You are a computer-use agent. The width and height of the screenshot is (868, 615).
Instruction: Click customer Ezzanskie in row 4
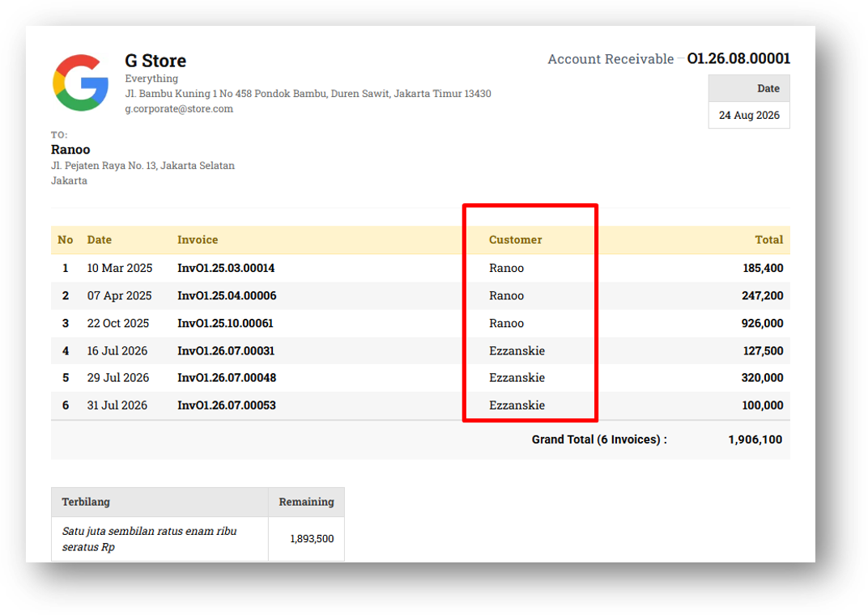point(517,350)
